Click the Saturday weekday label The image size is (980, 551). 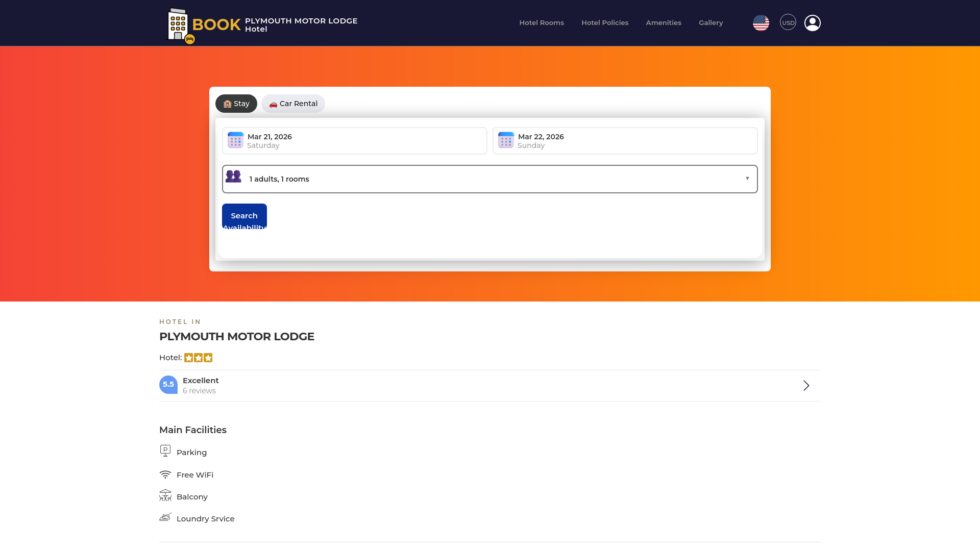(x=263, y=145)
